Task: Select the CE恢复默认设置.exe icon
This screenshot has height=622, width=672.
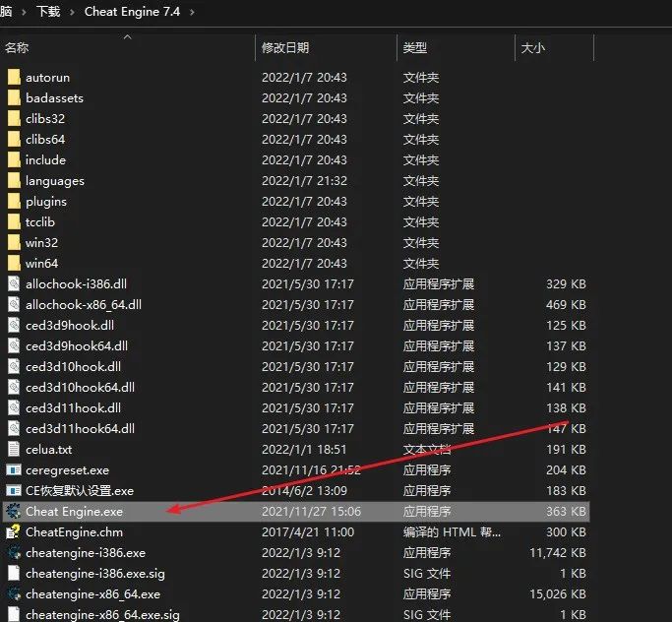Action: click(x=14, y=490)
